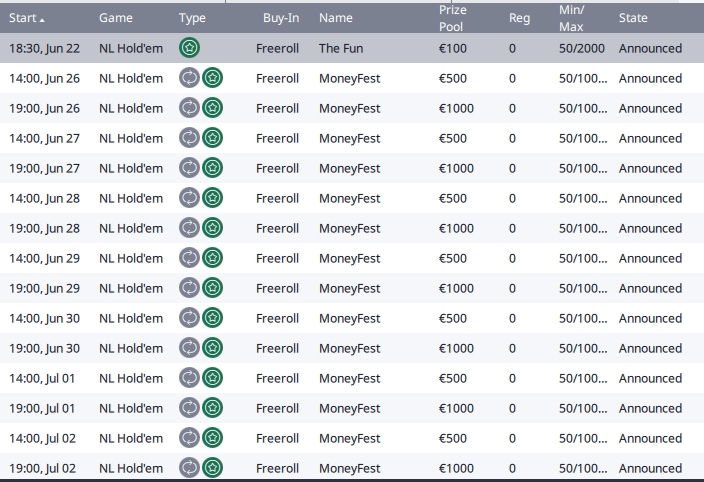This screenshot has width=704, height=482.
Task: Click the green star icon for 14:00, Jun 27
Action: [x=212, y=138]
